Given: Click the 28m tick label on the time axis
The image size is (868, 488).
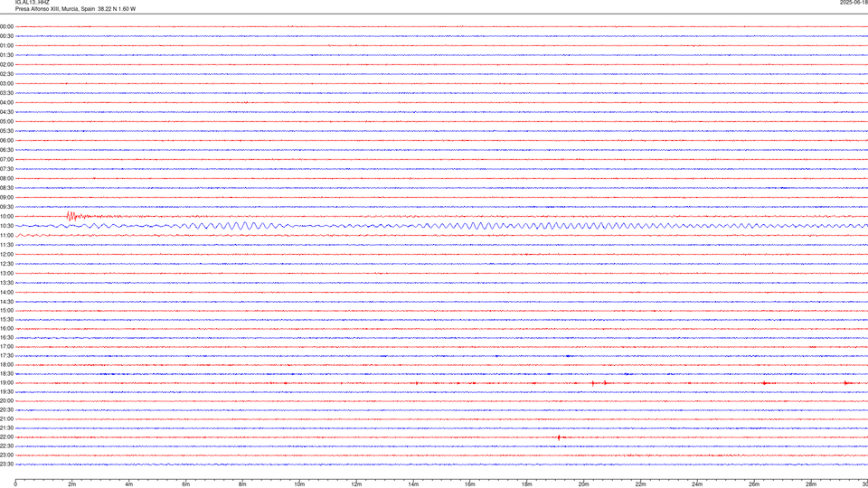Looking at the screenshot, I should point(811,484).
